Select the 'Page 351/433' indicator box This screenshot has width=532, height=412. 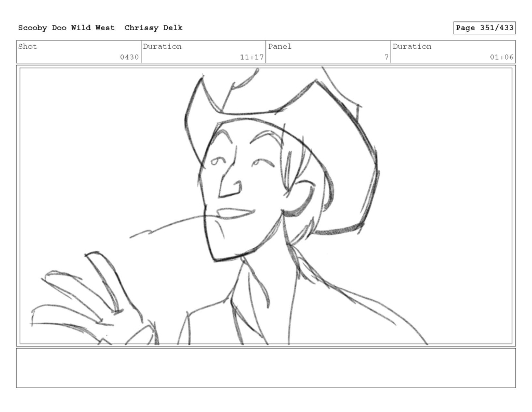[484, 28]
